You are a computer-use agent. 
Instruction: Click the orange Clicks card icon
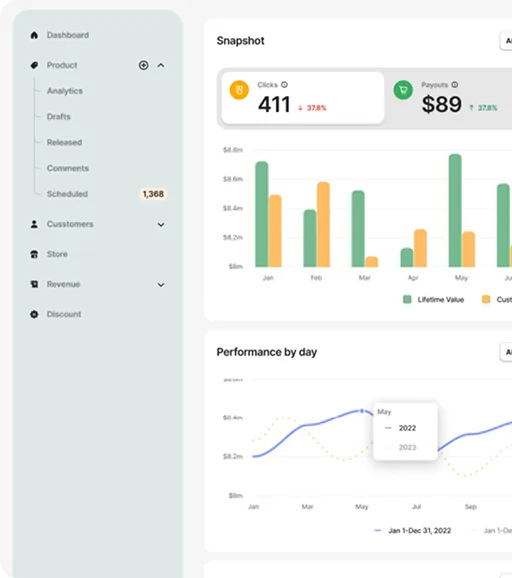coord(239,90)
